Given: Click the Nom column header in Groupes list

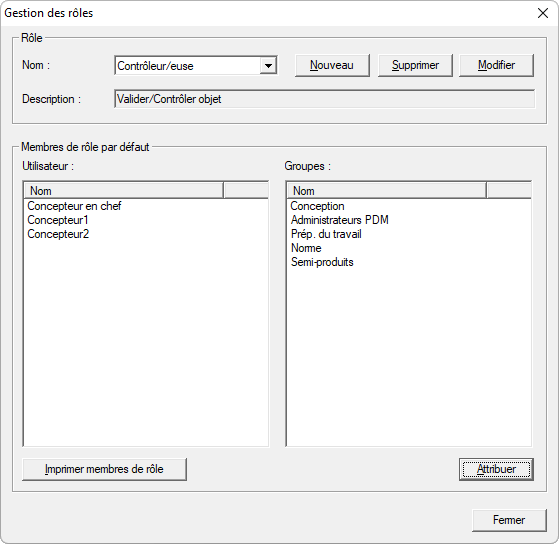Looking at the screenshot, I should pyautogui.click(x=387, y=191).
